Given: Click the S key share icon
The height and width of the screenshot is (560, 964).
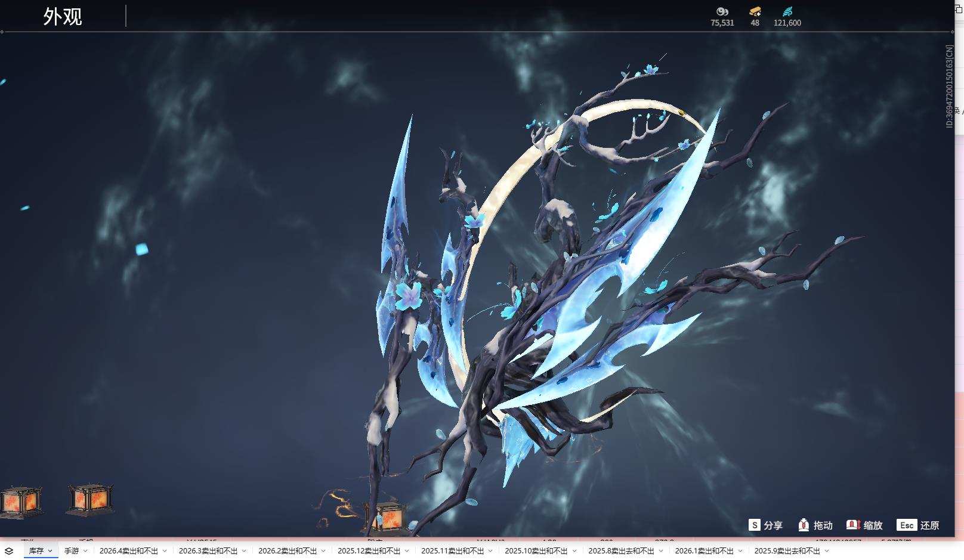Looking at the screenshot, I should [755, 525].
